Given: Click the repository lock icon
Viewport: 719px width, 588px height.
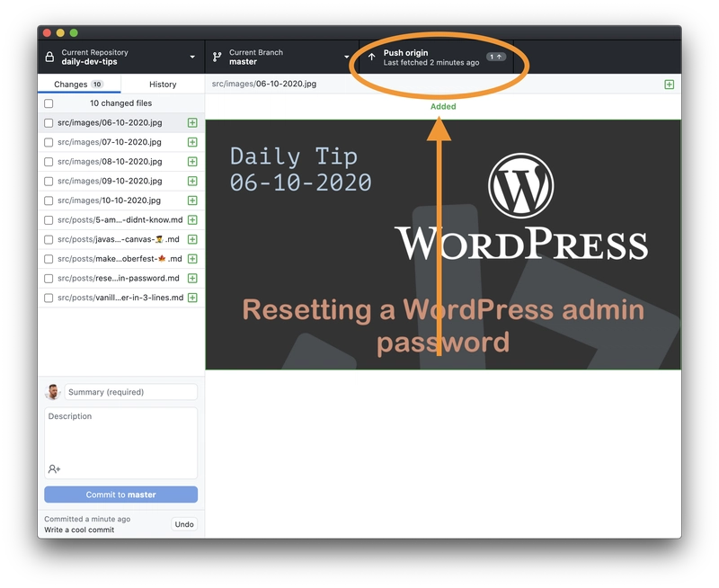Looking at the screenshot, I should coord(49,57).
